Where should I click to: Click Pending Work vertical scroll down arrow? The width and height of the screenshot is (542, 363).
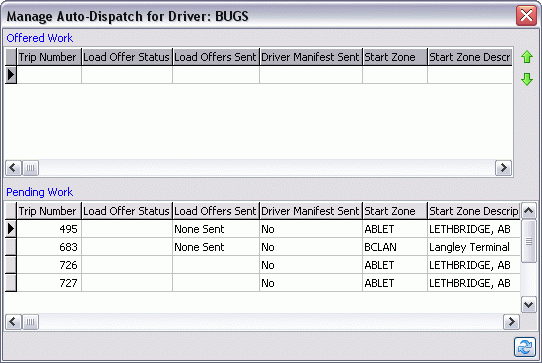pyautogui.click(x=529, y=305)
